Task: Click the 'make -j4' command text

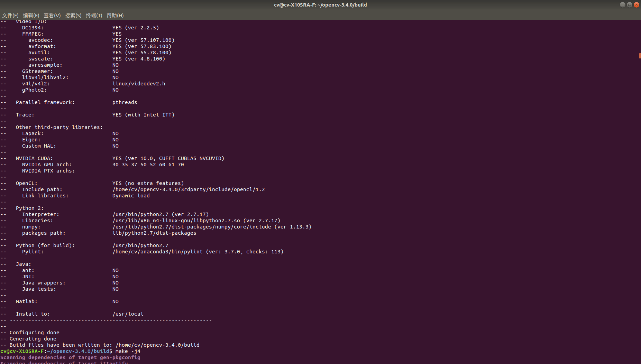Action: coord(128,351)
